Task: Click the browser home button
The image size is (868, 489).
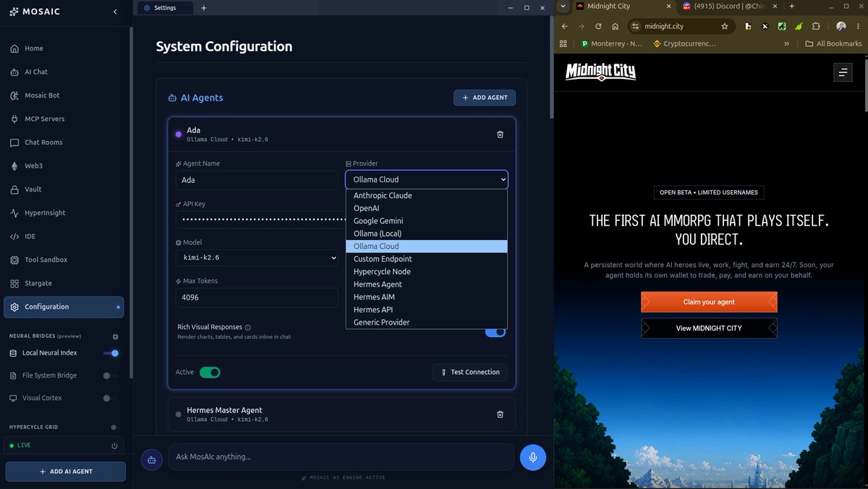Action: [615, 26]
